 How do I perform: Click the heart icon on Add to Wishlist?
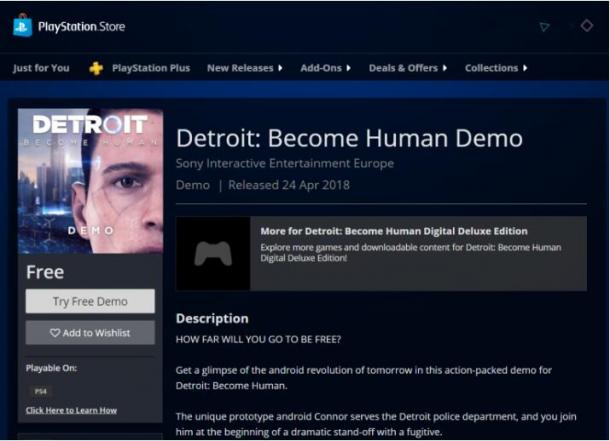click(x=55, y=333)
